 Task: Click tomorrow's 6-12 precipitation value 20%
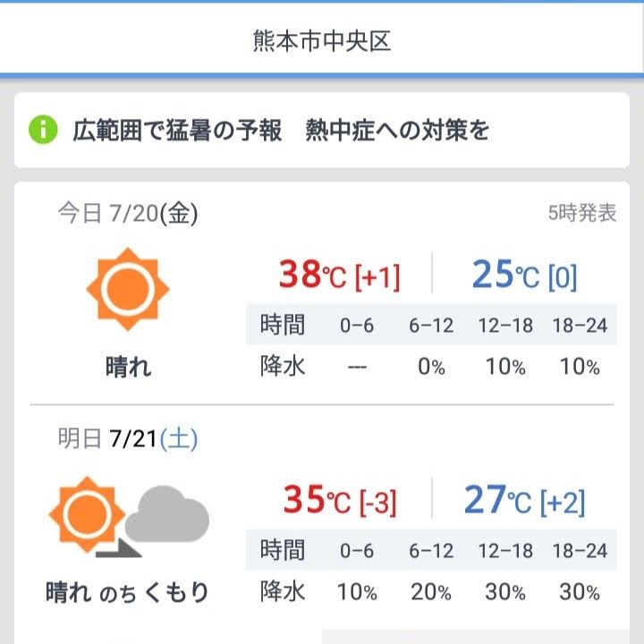(431, 592)
